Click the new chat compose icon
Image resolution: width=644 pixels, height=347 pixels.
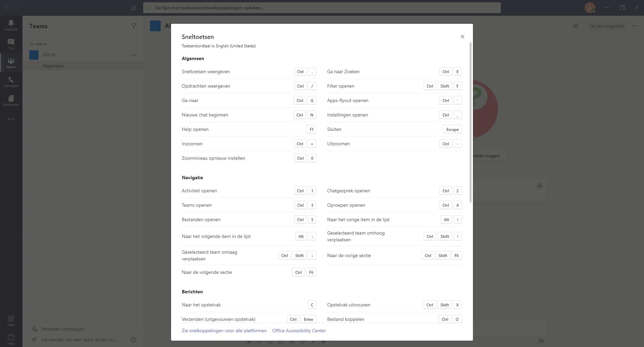point(133,8)
